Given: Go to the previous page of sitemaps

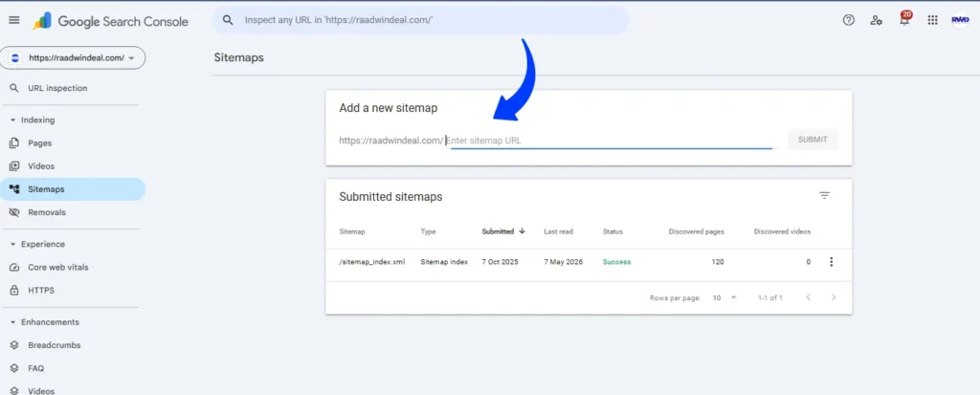Looking at the screenshot, I should [808, 297].
